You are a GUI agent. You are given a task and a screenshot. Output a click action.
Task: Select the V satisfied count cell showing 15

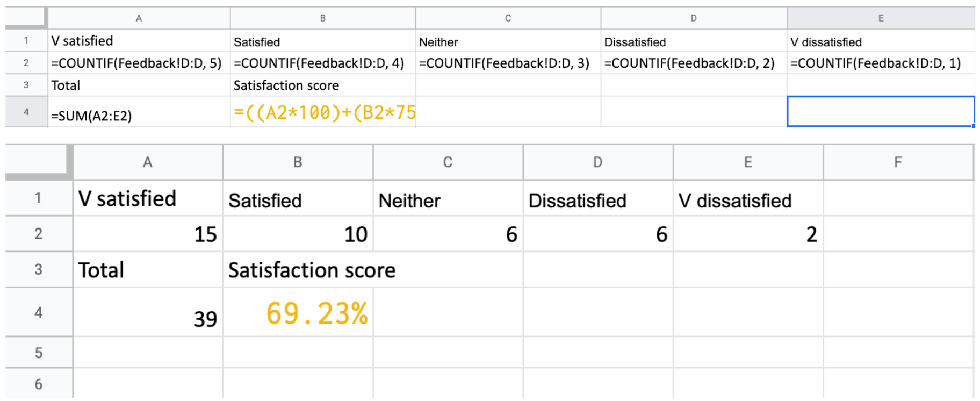[x=148, y=234]
